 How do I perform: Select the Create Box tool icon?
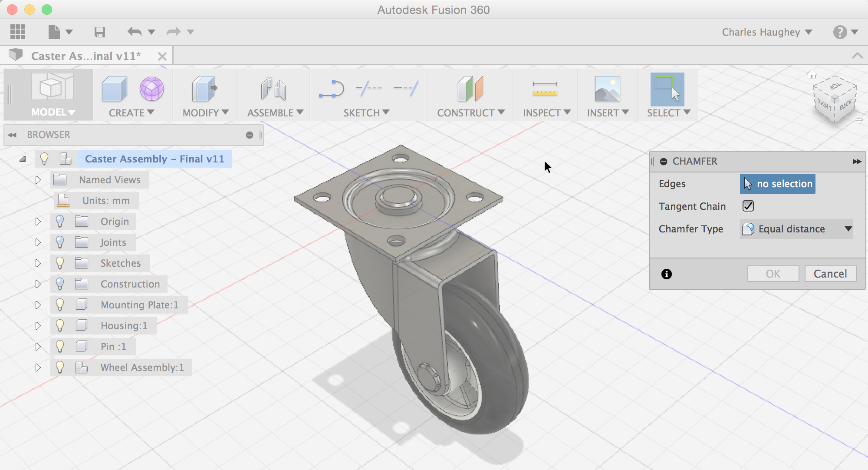[114, 89]
